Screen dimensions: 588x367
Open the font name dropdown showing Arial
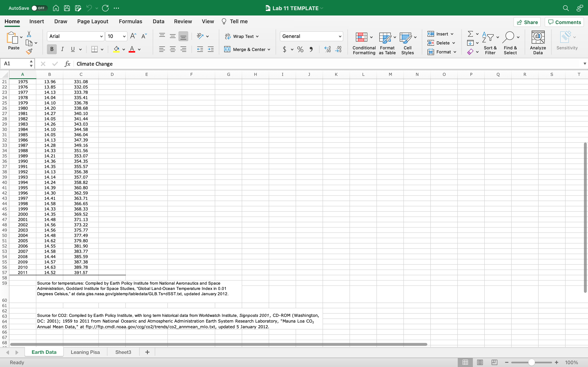click(x=101, y=36)
